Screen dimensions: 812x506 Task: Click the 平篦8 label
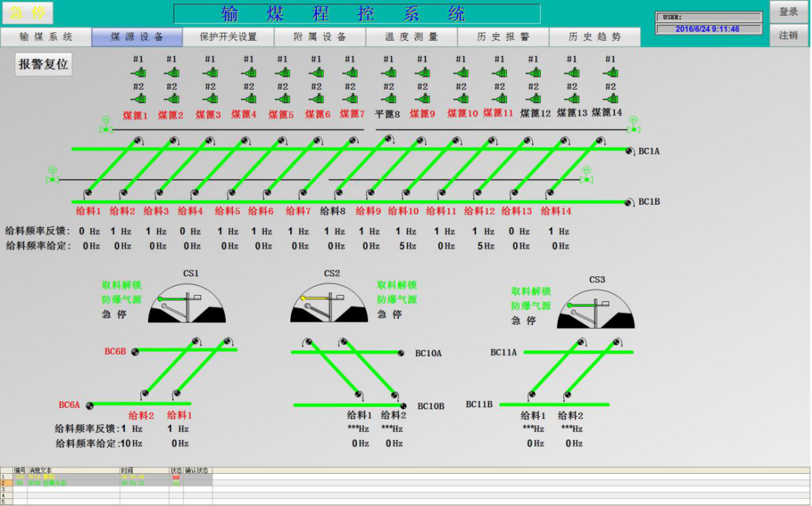click(x=387, y=114)
